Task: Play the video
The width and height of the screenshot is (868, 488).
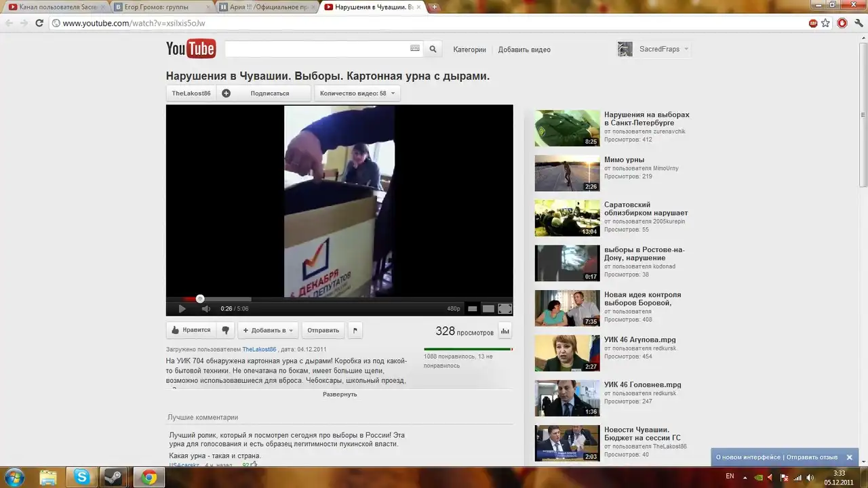Action: (182, 309)
